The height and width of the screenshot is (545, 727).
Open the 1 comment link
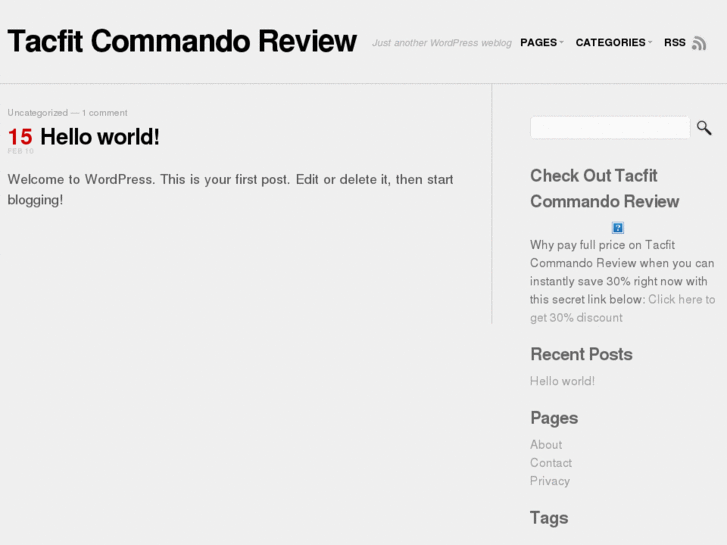click(105, 113)
